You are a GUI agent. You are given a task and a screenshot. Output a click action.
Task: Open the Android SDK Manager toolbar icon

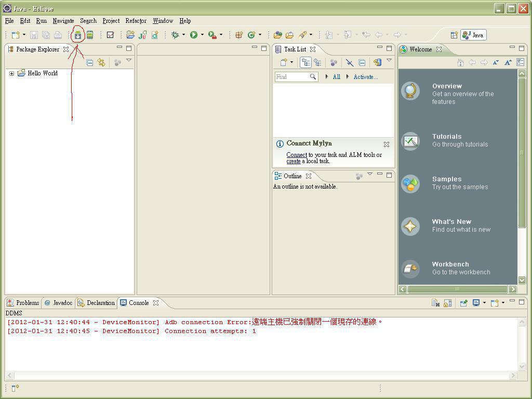[x=78, y=35]
